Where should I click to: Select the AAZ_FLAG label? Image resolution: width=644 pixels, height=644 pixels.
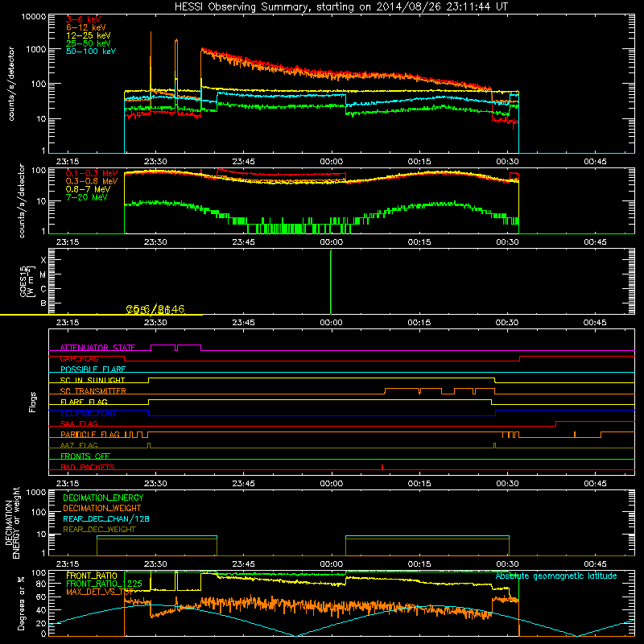79,445
